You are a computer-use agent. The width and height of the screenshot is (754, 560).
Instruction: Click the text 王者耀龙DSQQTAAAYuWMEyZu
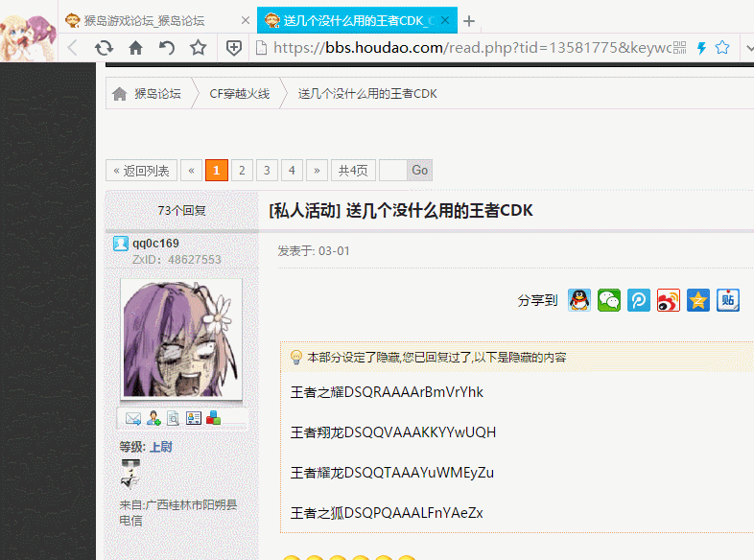point(392,473)
